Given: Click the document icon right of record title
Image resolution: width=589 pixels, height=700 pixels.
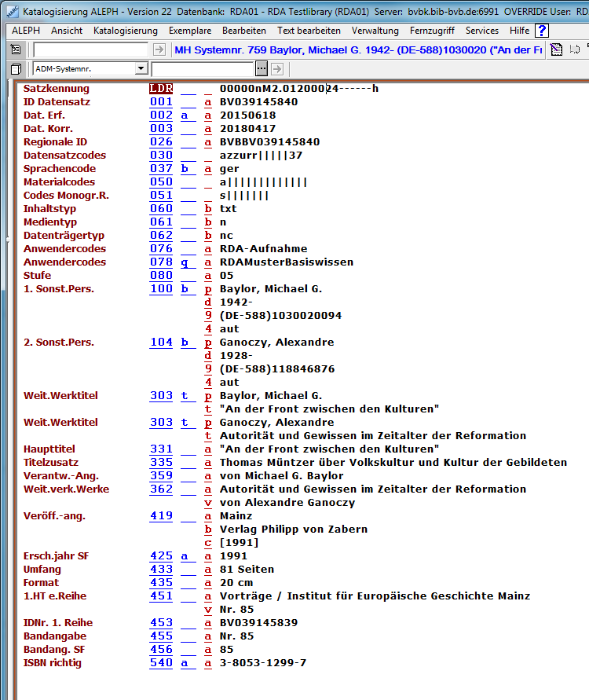Looking at the screenshot, I should (x=556, y=49).
